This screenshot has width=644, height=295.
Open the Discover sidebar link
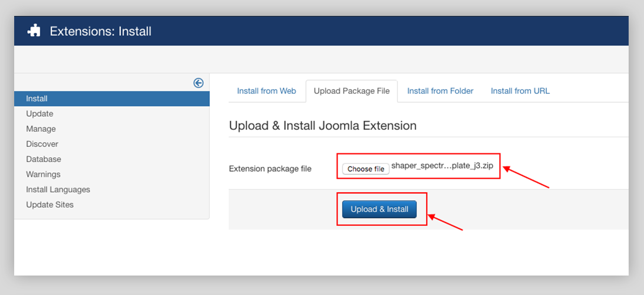tap(42, 144)
